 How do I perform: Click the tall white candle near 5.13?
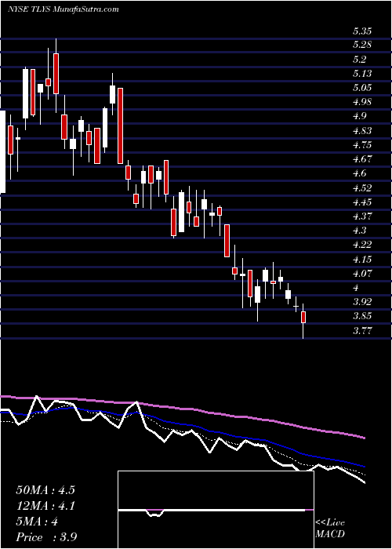tap(26, 94)
